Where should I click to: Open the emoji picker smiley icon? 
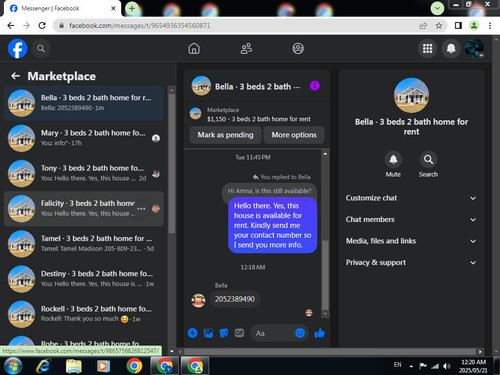tap(300, 333)
